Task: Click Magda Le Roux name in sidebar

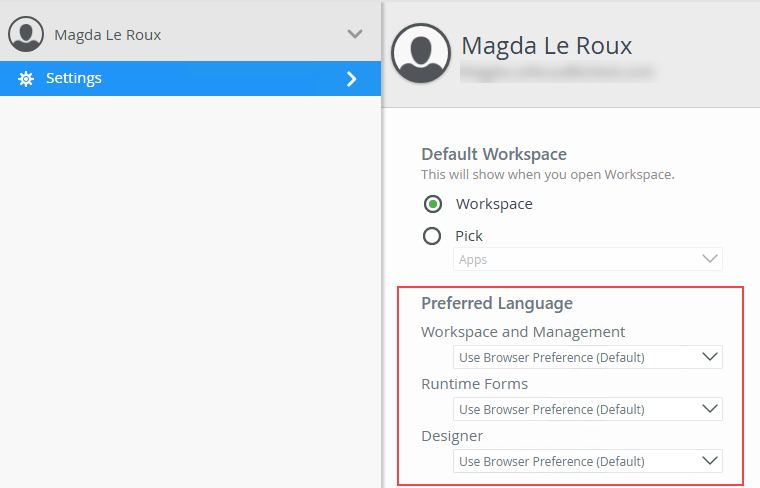Action: (x=108, y=34)
